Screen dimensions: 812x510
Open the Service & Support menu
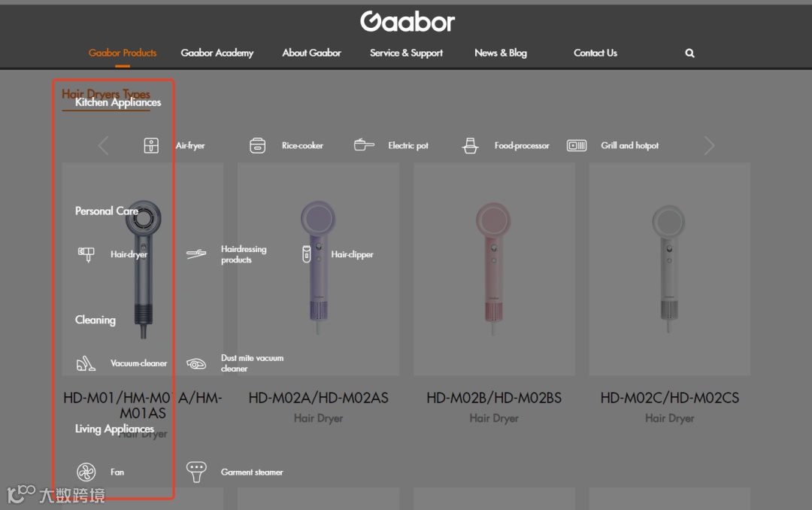(406, 53)
